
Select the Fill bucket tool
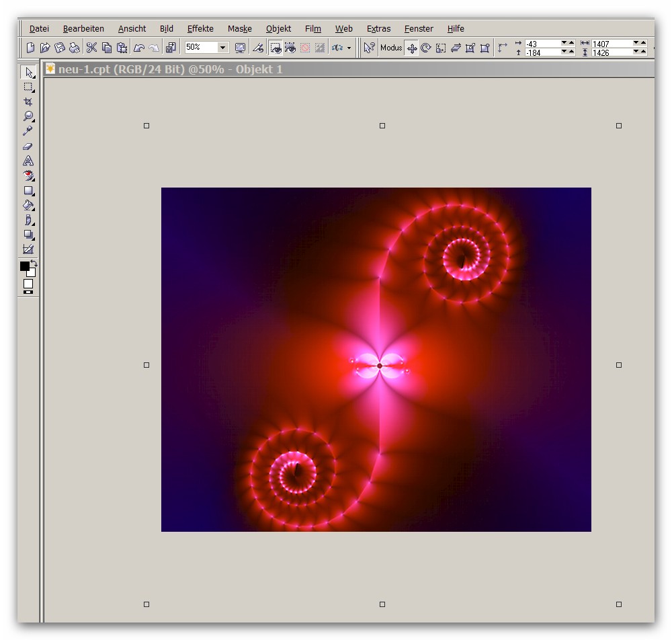28,205
